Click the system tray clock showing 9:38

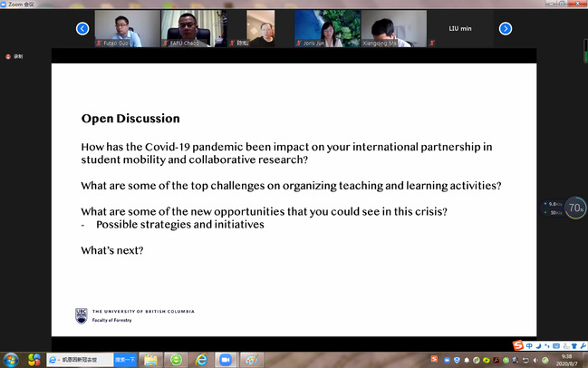[568, 359]
